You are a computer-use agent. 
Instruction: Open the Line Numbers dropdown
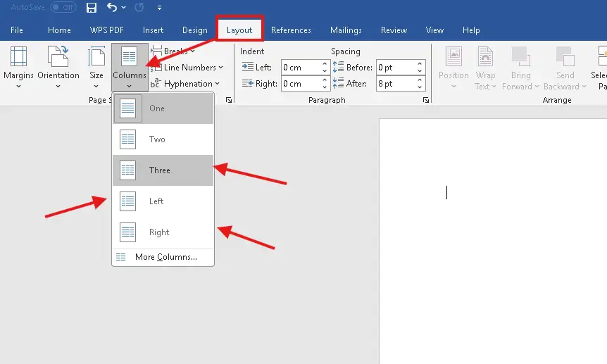[x=187, y=68]
